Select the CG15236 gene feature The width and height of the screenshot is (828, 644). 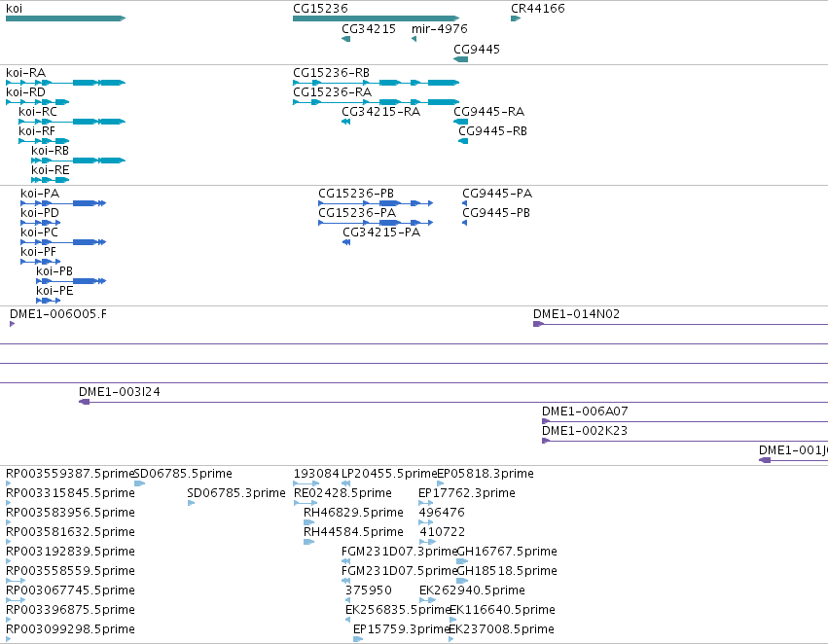coord(376,18)
